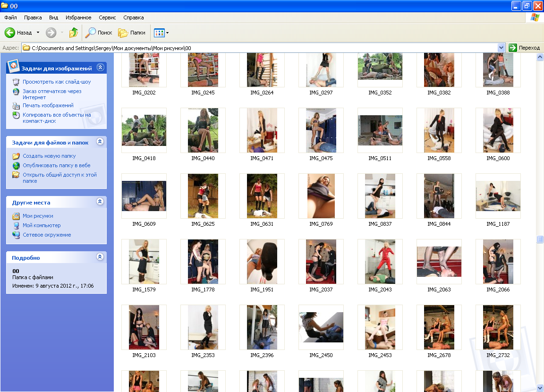Click the IMG_0388 file name
Viewport: 544px width, 392px height.
pos(498,93)
